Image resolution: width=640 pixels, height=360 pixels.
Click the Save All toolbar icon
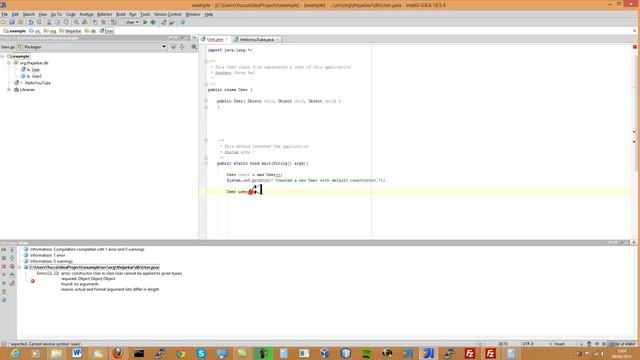pyautogui.click(x=12, y=22)
